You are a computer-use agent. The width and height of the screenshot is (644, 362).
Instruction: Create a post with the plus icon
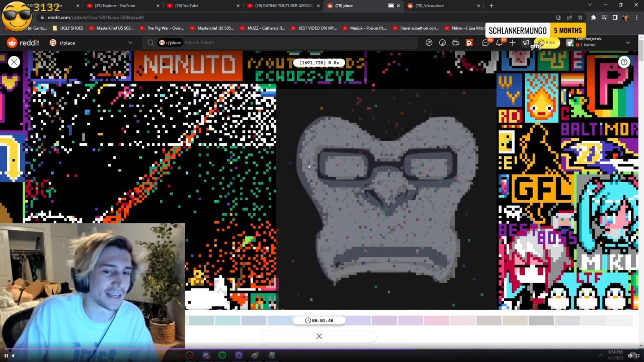512,43
